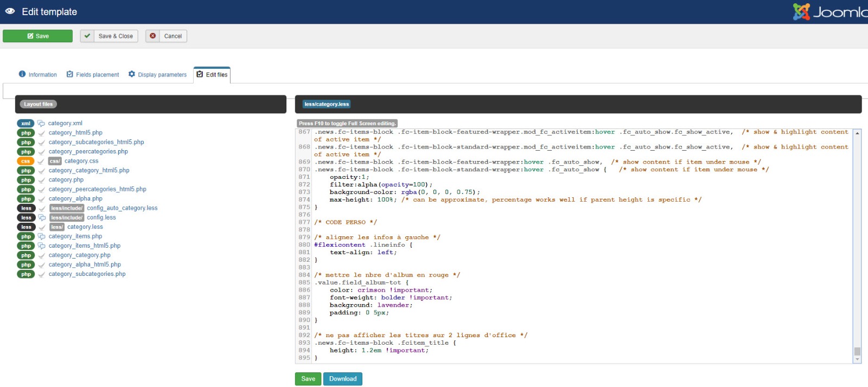The height and width of the screenshot is (387, 868).
Task: Click the check icon beside category_subcategories.php
Action: click(x=42, y=275)
